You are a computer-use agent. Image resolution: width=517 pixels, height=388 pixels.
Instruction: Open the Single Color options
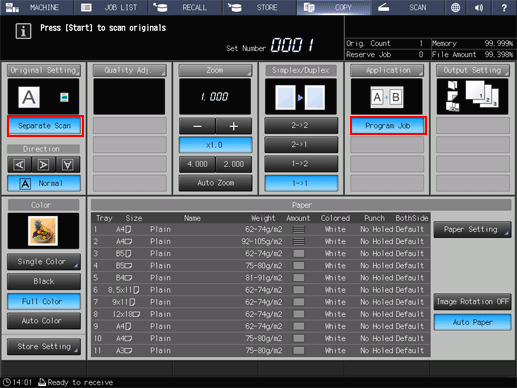click(x=44, y=262)
